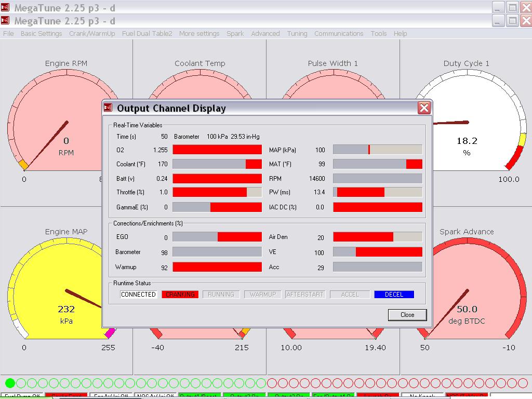Click the CONNECTED runtime status indicator

[138, 295]
